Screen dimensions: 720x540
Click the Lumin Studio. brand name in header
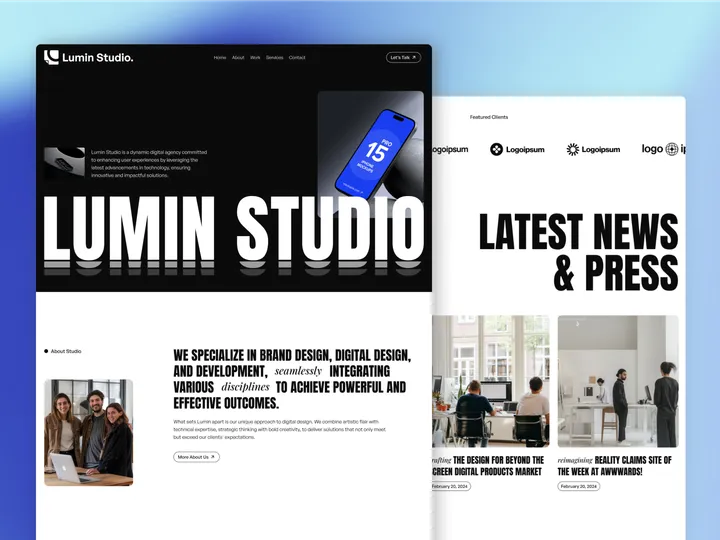98,58
